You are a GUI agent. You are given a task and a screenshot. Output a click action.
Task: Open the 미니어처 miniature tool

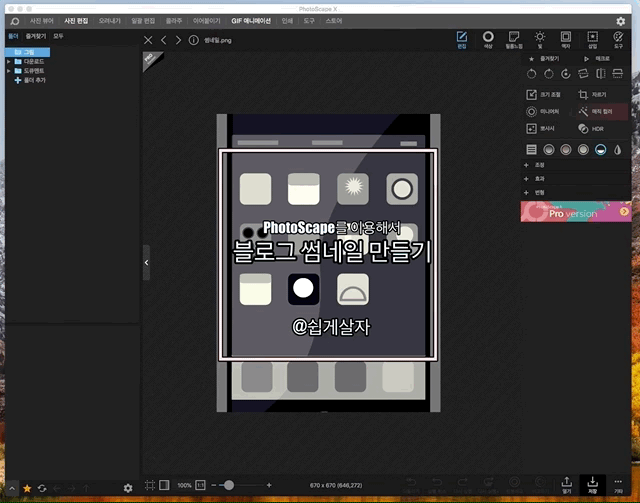(542, 111)
